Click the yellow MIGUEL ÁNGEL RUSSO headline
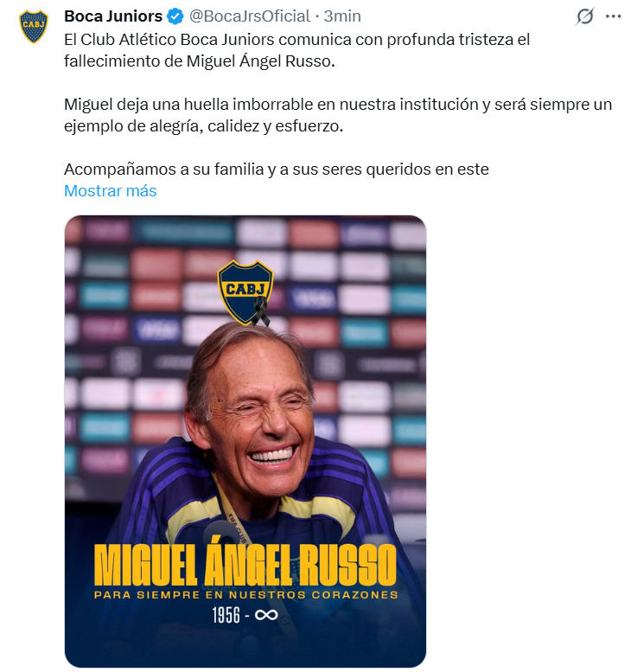This screenshot has height=672, width=637. pyautogui.click(x=245, y=565)
